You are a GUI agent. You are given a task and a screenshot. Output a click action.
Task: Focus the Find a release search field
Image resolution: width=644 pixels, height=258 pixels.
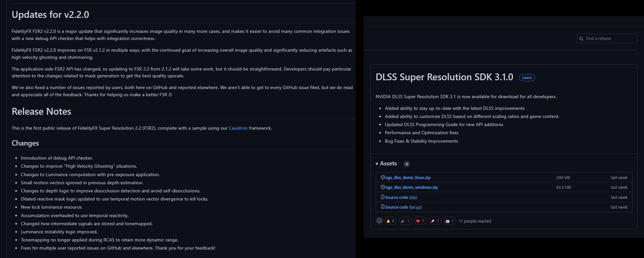pyautogui.click(x=609, y=39)
